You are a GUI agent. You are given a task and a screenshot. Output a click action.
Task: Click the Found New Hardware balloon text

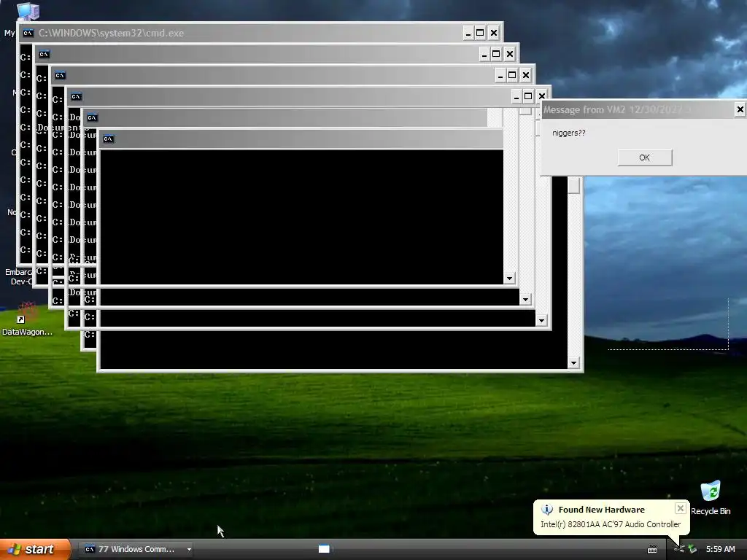611,524
